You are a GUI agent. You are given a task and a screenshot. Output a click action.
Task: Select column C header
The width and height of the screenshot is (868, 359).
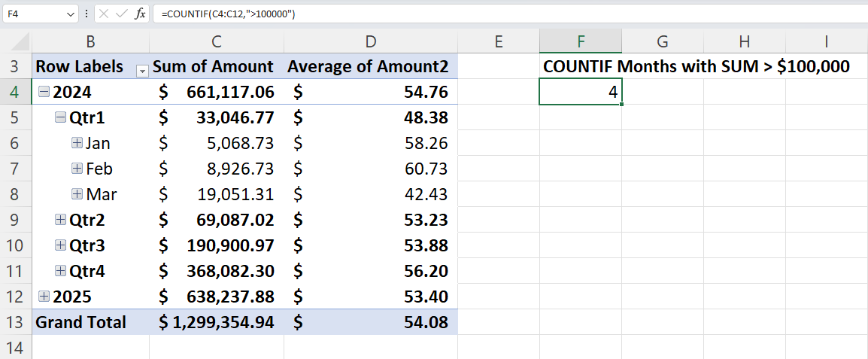click(x=216, y=42)
